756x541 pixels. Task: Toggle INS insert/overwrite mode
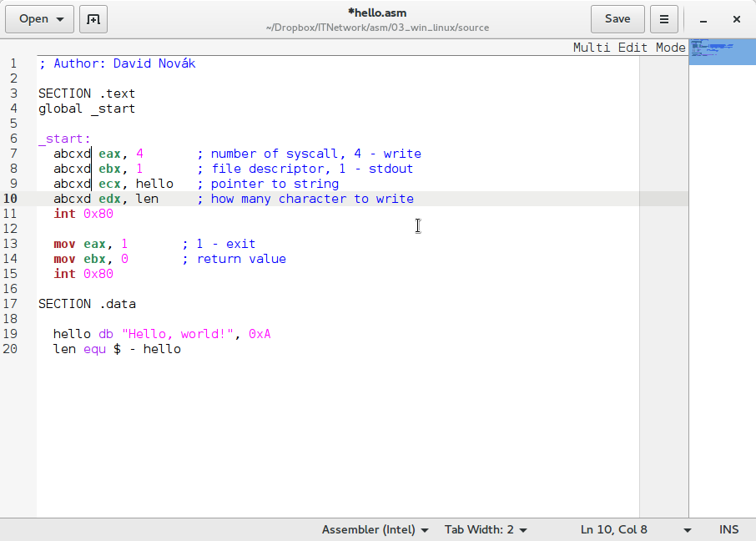(728, 529)
